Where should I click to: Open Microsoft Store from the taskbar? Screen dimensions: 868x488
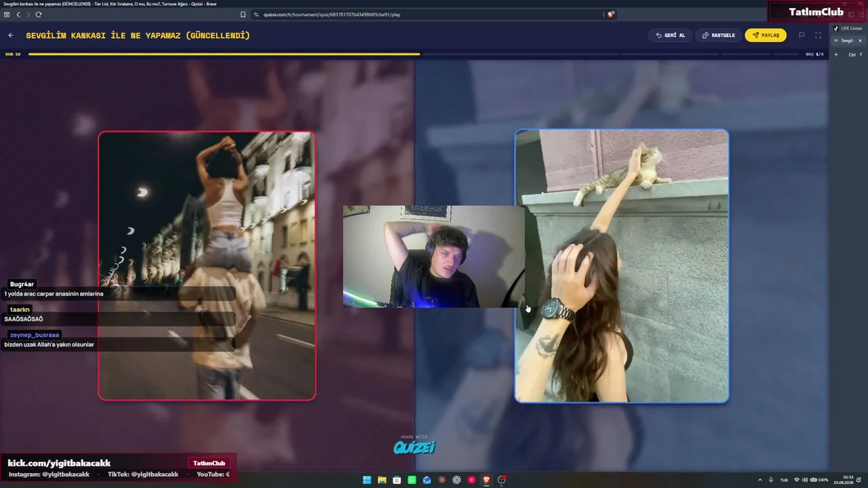click(x=397, y=480)
